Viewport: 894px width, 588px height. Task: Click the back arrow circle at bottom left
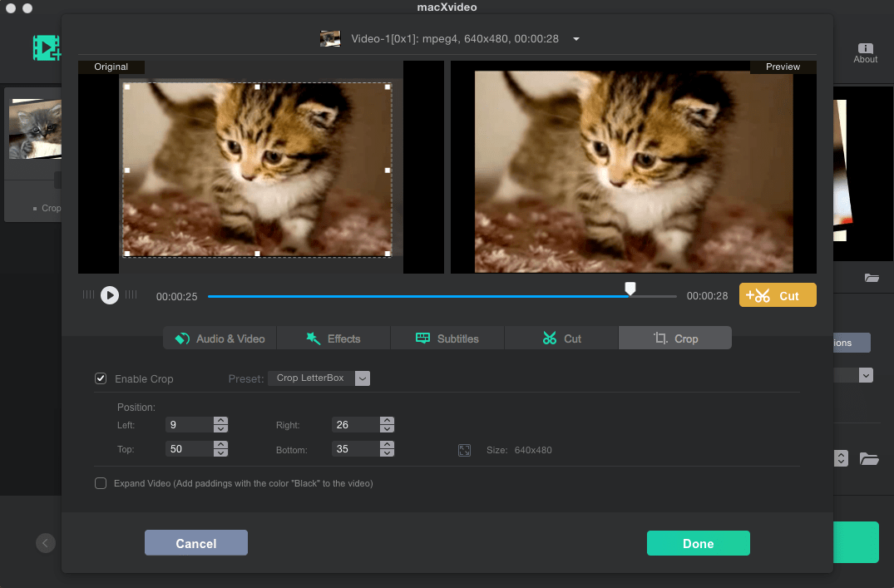(x=46, y=543)
